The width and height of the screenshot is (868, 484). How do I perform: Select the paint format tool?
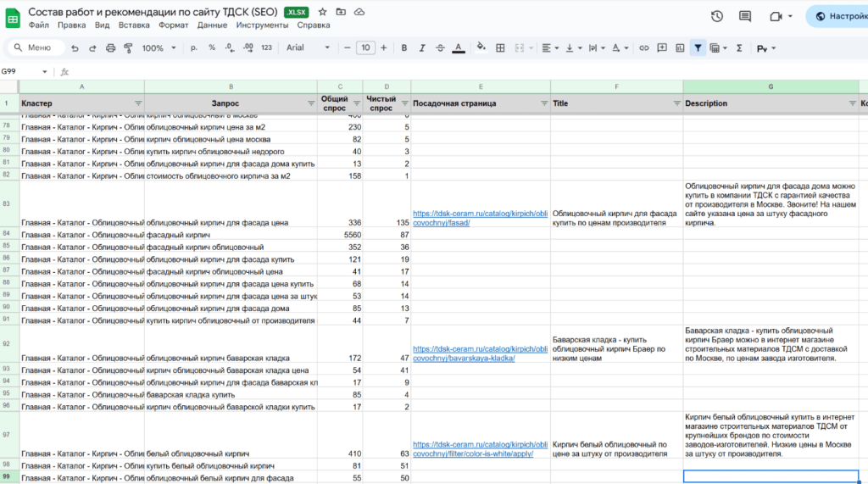tap(129, 48)
